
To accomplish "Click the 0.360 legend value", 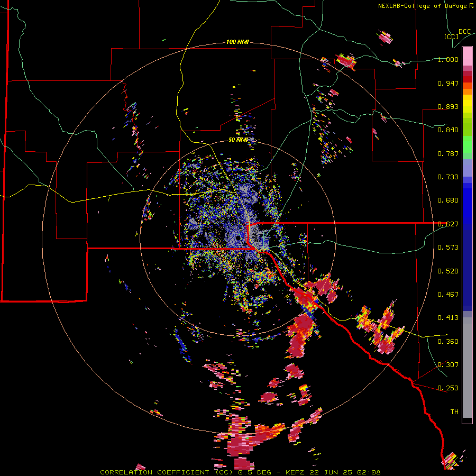I will click(x=448, y=342).
